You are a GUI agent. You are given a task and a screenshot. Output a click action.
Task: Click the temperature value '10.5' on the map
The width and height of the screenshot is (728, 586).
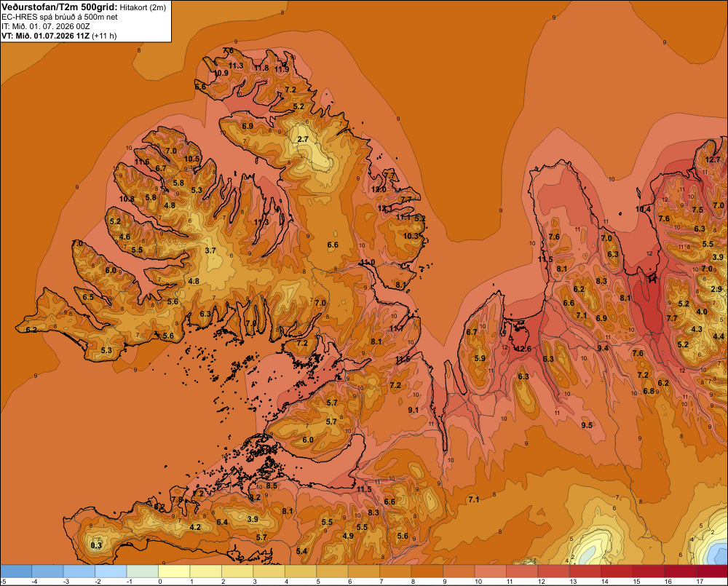pos(191,159)
